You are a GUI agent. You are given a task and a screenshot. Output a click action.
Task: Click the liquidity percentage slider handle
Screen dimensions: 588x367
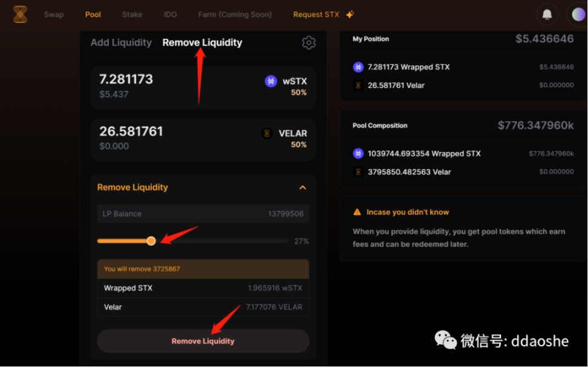[x=151, y=241]
